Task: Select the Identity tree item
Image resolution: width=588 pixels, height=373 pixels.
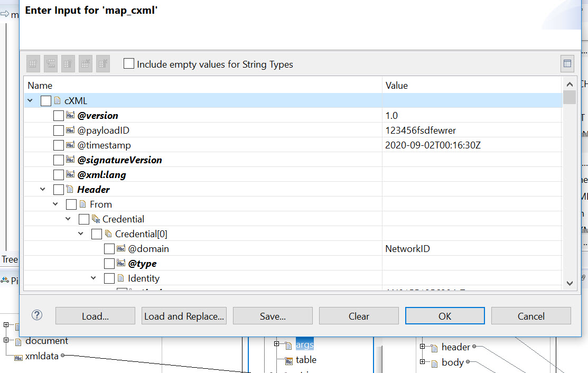Action: 143,278
